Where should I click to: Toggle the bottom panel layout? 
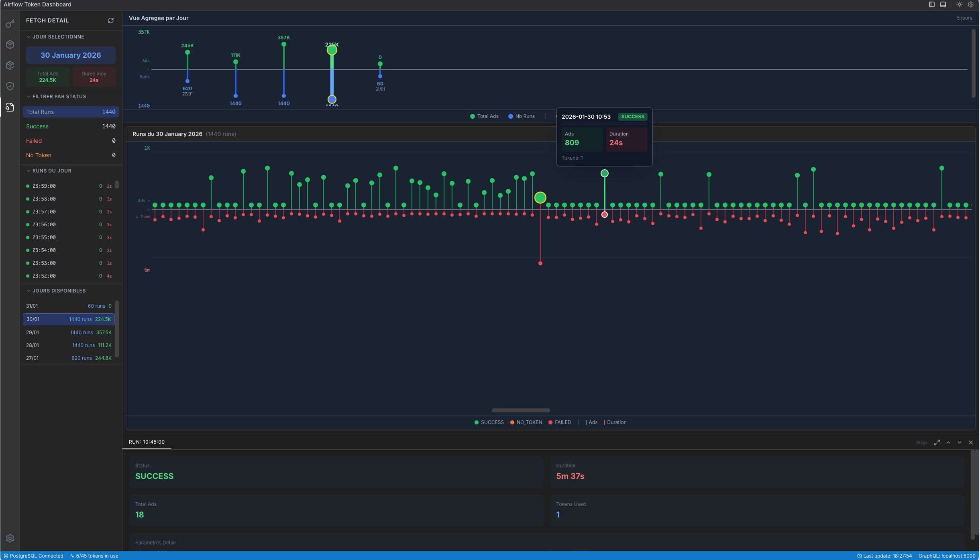tap(943, 4)
